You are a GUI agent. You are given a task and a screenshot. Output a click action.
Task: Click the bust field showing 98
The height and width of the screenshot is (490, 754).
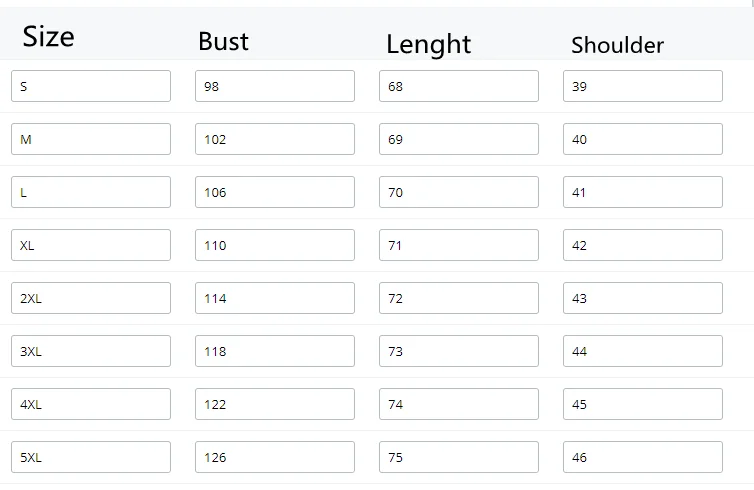point(275,86)
